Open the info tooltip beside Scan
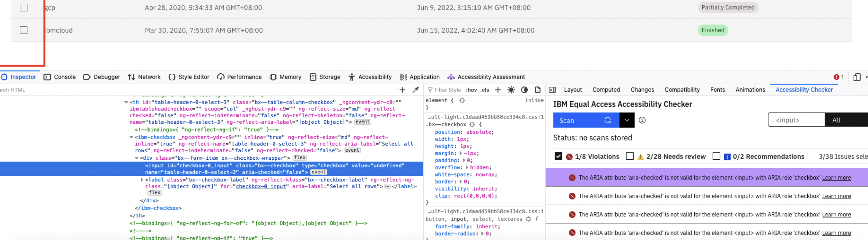This screenshot has width=868, height=240. [x=642, y=120]
